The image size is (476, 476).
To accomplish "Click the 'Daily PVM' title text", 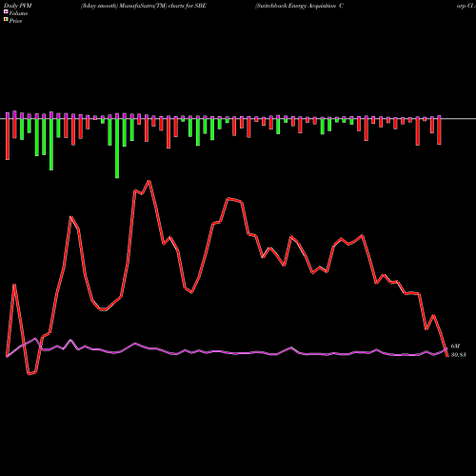I will click(18, 6).
